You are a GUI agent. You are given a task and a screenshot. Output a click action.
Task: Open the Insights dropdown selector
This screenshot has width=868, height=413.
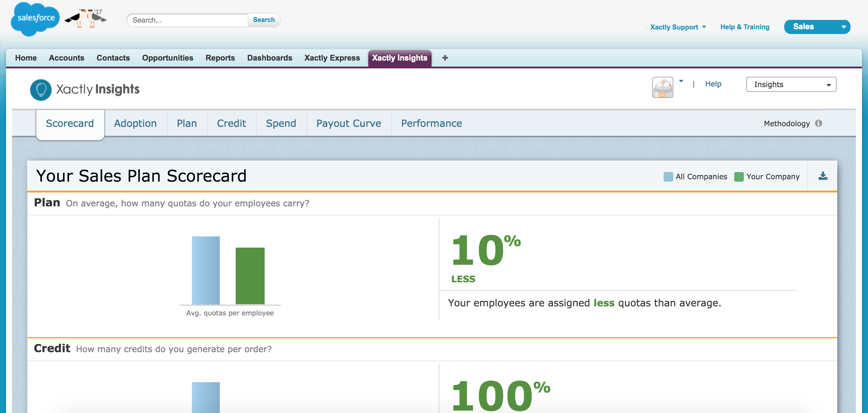point(791,85)
